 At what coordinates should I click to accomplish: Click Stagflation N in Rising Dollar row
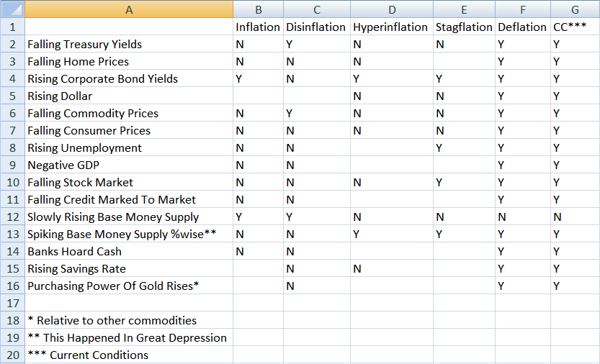point(464,96)
